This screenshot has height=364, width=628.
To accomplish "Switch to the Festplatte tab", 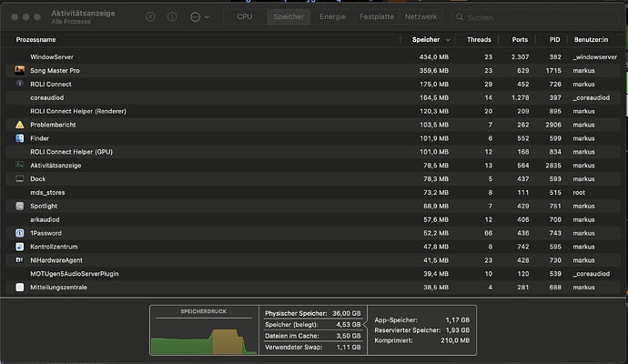I will 376,16.
